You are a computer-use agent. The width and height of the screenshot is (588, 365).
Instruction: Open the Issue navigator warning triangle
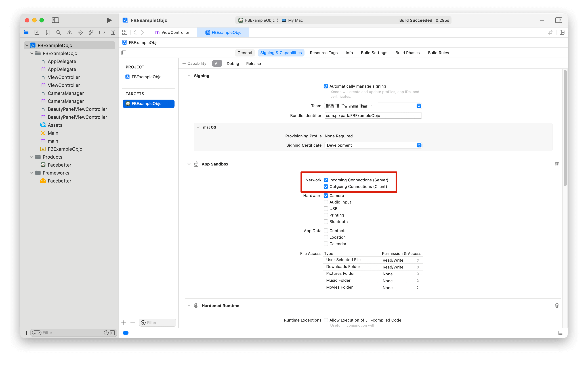tap(70, 32)
